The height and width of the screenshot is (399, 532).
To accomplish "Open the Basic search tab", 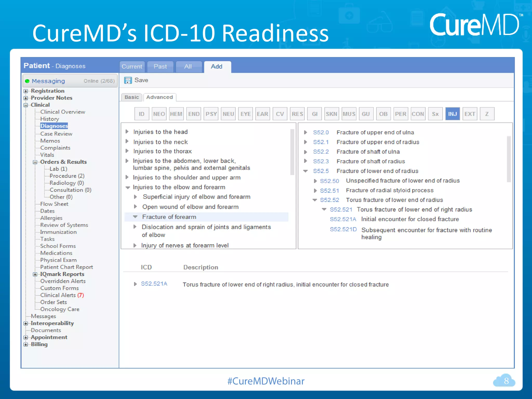I will pyautogui.click(x=131, y=97).
